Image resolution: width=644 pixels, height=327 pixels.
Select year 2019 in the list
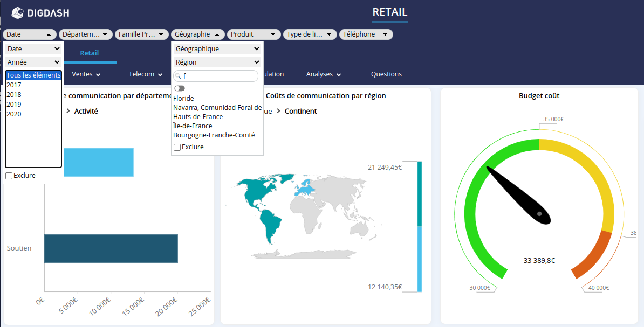(33, 104)
